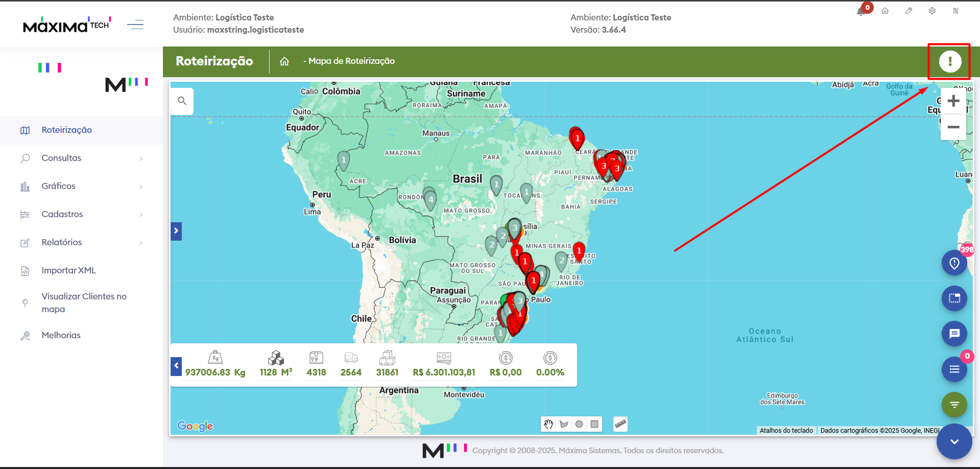Click the map marker near Ceará labeled 1

pyautogui.click(x=577, y=139)
